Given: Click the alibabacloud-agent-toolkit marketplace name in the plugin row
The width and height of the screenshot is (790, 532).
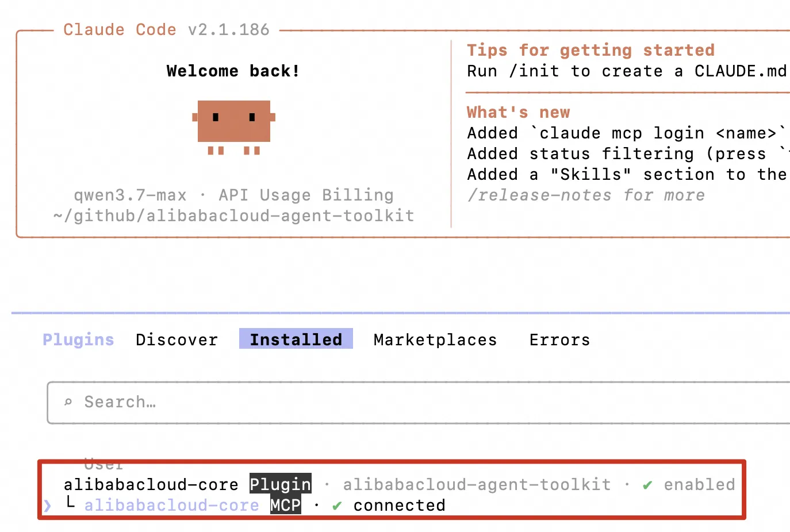Looking at the screenshot, I should pyautogui.click(x=477, y=485).
